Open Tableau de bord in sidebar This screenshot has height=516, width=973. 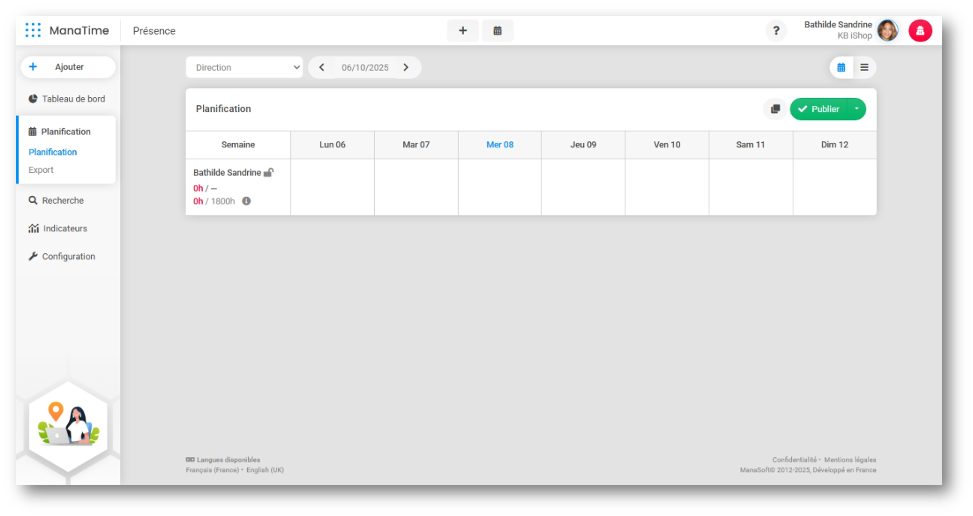67,99
